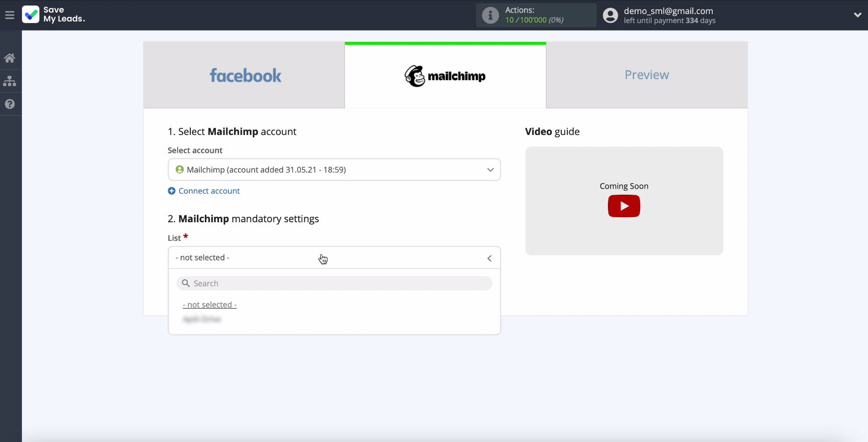Click the Actions info icon

tap(490, 15)
